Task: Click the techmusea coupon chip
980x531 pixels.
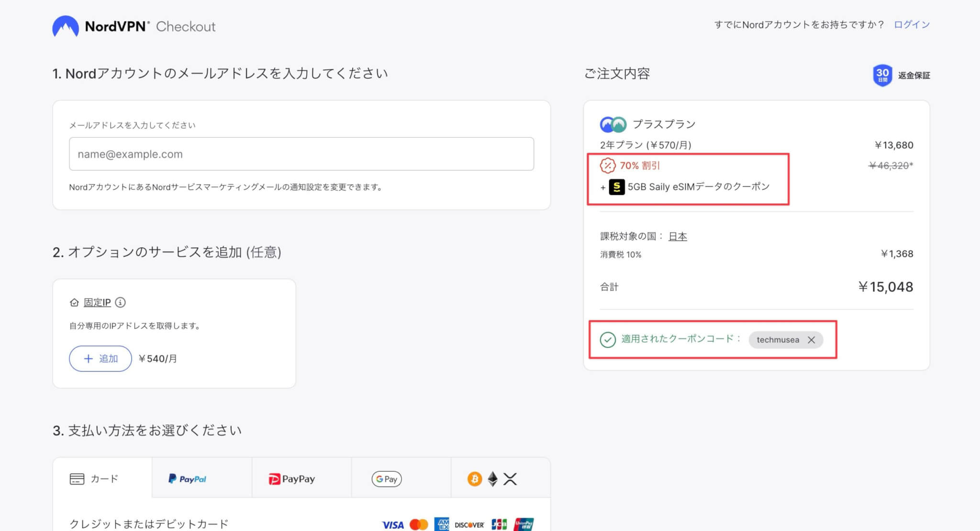Action: (x=786, y=340)
